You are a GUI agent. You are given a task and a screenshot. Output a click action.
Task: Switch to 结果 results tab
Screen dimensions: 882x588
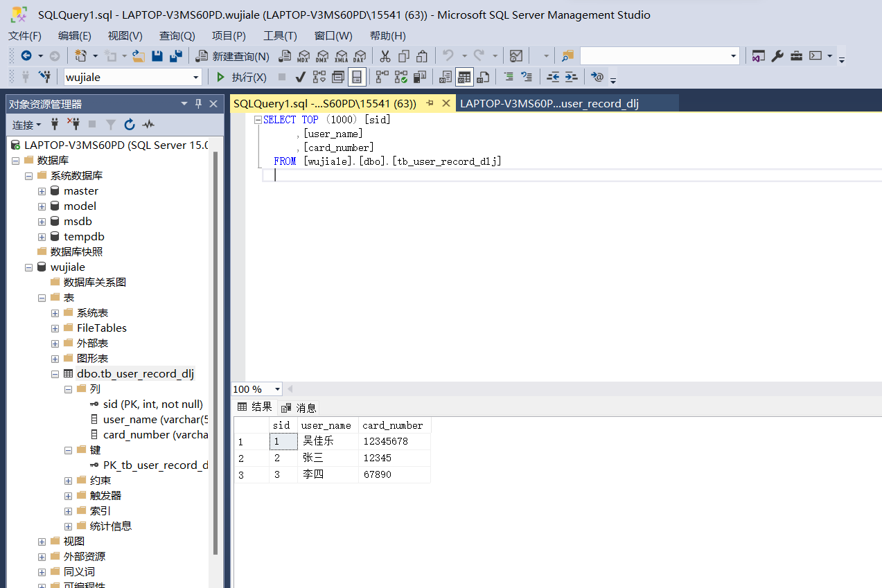pyautogui.click(x=255, y=407)
